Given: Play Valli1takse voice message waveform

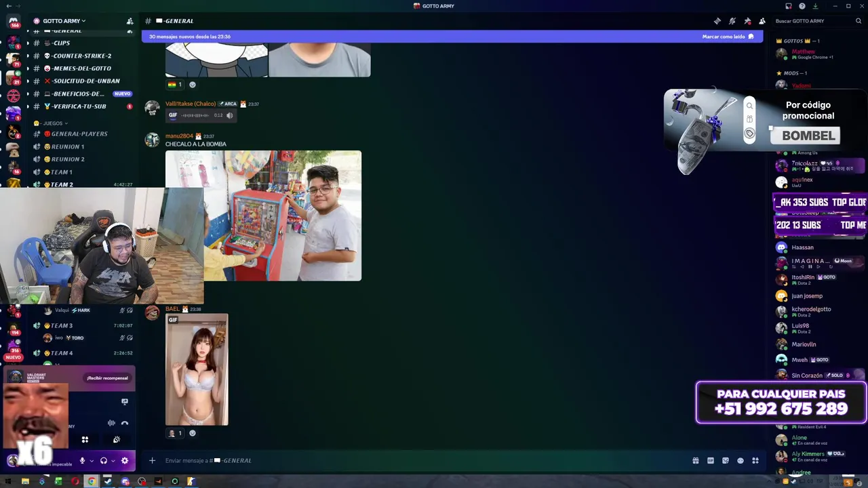Looking at the screenshot, I should 196,115.
